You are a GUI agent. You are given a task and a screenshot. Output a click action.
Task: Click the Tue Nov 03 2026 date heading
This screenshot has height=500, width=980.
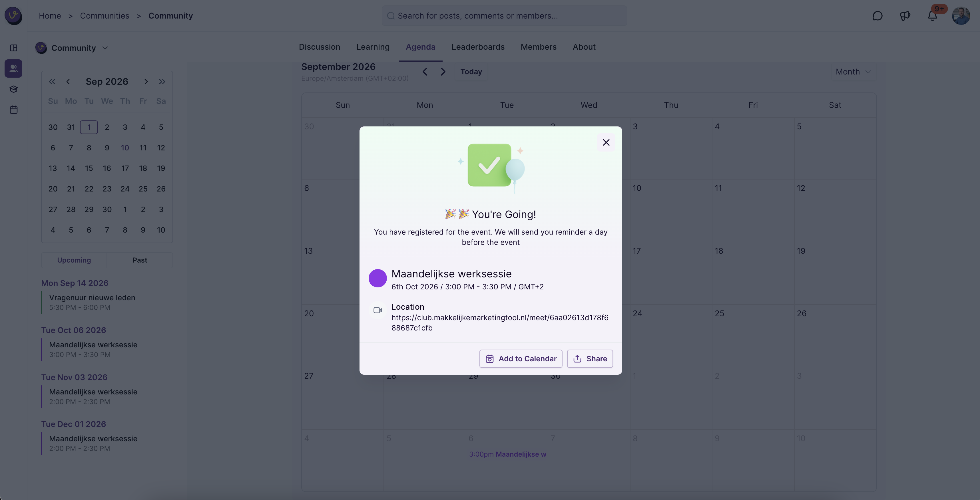click(x=74, y=377)
